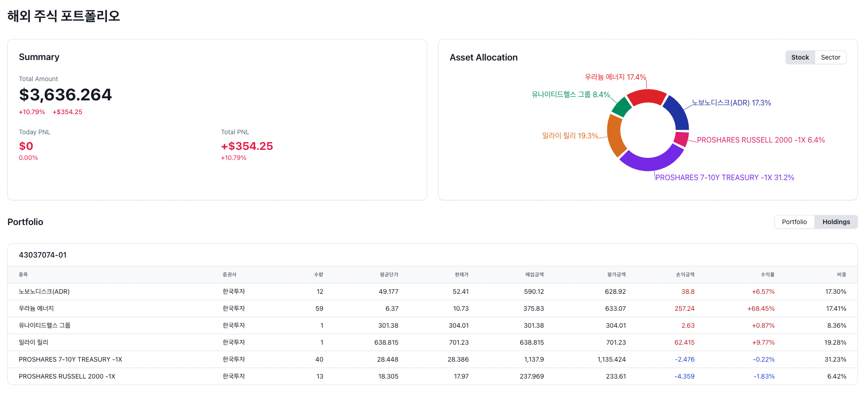Click valuation 1,135.424
The image size is (868, 396).
611,359
